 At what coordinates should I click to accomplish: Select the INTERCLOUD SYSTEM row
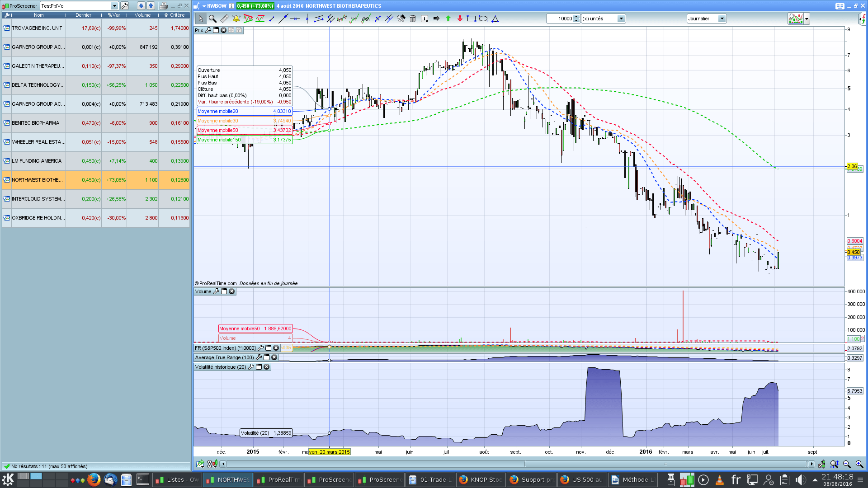tap(38, 199)
